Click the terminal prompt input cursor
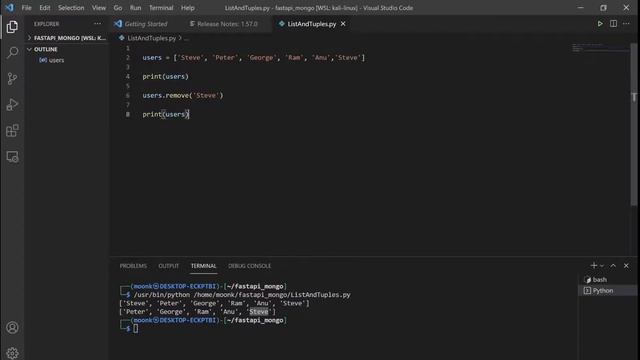 click(x=136, y=328)
